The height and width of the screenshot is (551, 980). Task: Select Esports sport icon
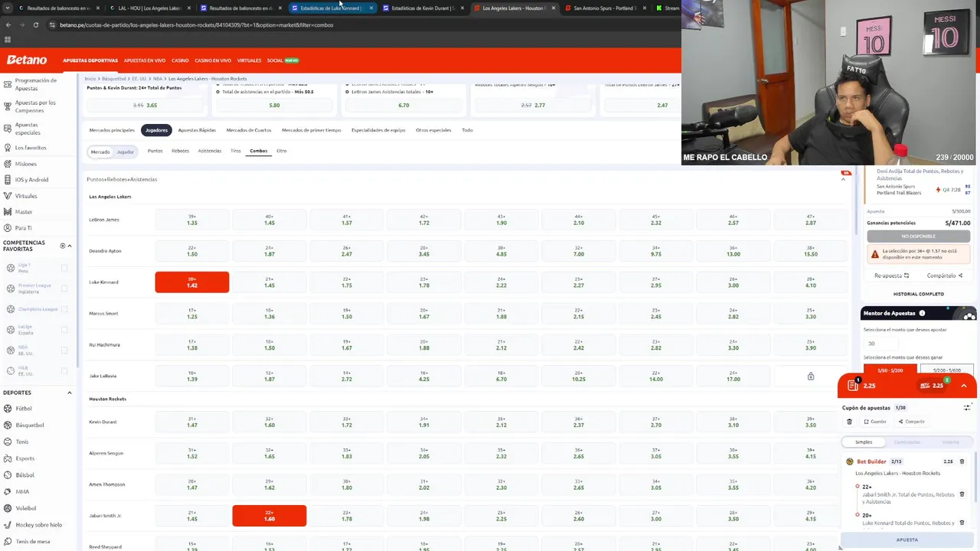[7, 458]
